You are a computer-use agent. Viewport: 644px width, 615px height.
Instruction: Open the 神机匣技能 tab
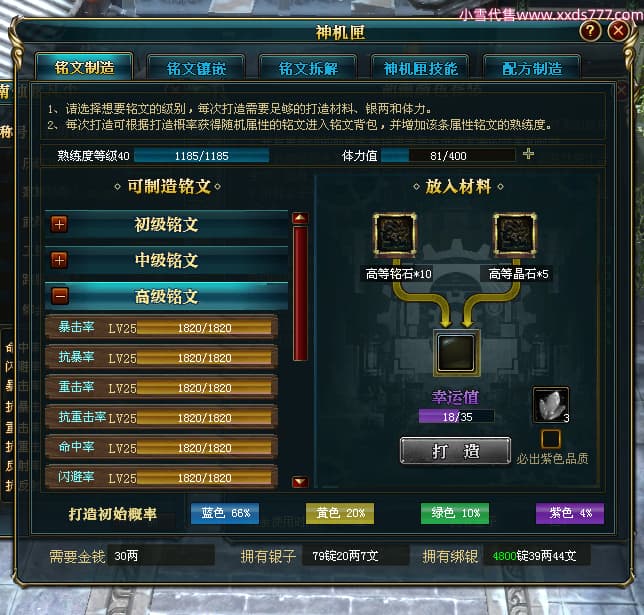(x=420, y=68)
